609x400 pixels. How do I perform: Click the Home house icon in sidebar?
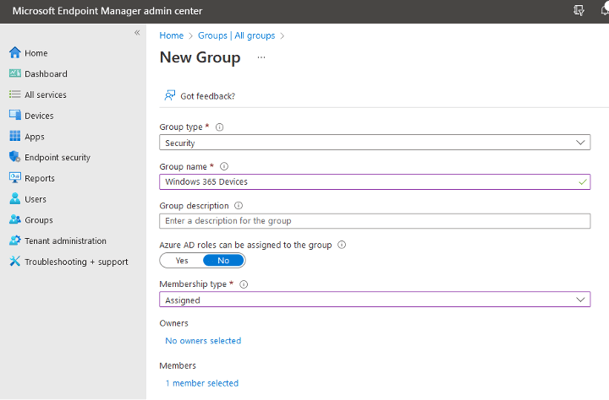(15, 52)
